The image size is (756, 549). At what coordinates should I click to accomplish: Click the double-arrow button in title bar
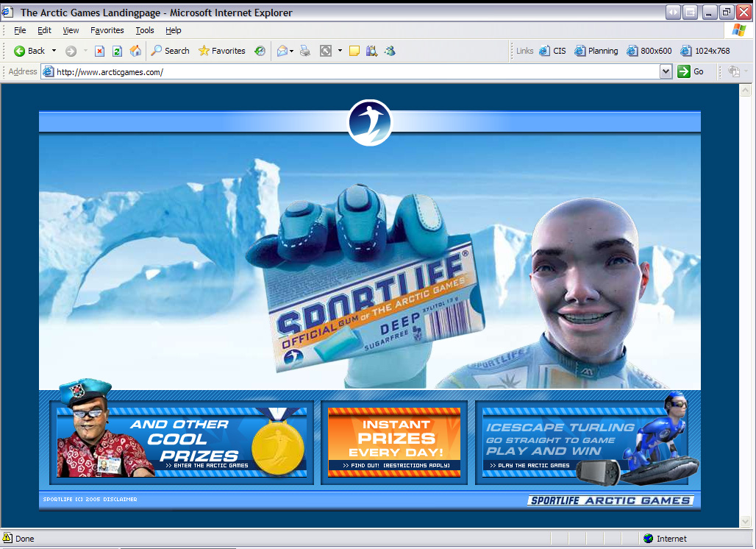[x=673, y=13]
